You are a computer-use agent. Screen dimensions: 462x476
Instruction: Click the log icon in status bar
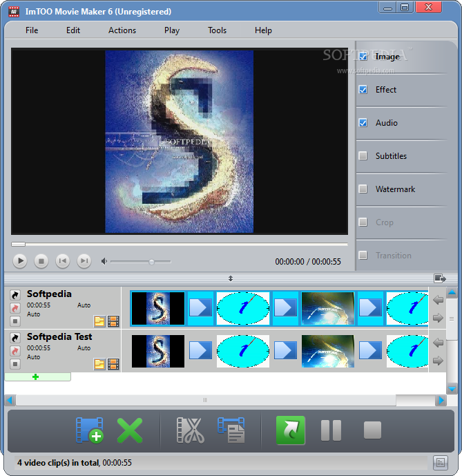(440, 463)
